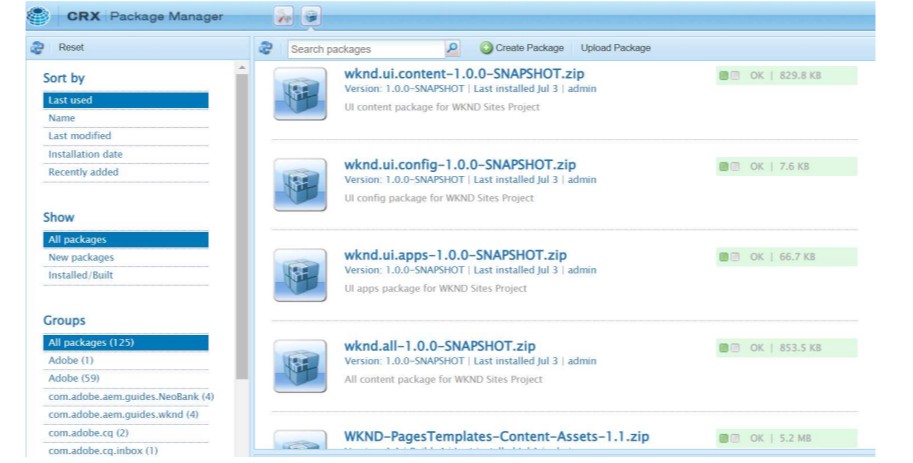Click green status square on WKND-PagesTemplates row
Viewport: 913px width, 463px height.
point(724,438)
